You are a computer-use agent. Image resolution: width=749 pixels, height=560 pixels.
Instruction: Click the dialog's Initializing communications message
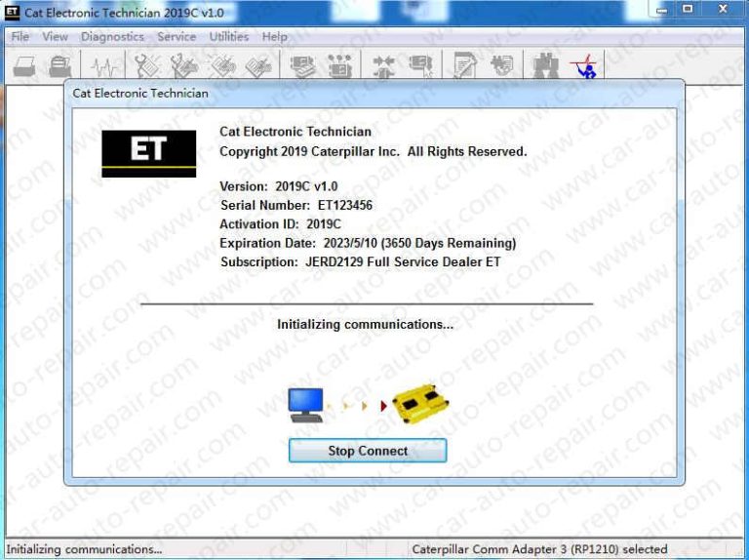click(x=366, y=325)
